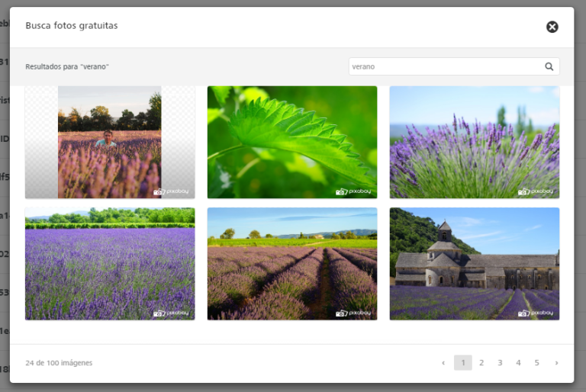Click Pixabay watermark on lavender rows photo
586x392 pixels.
(353, 313)
